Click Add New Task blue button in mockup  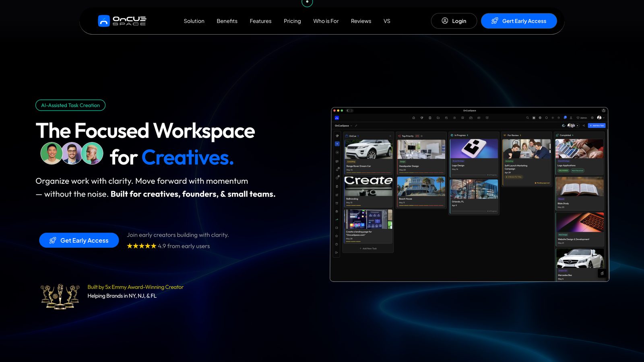coord(597,125)
